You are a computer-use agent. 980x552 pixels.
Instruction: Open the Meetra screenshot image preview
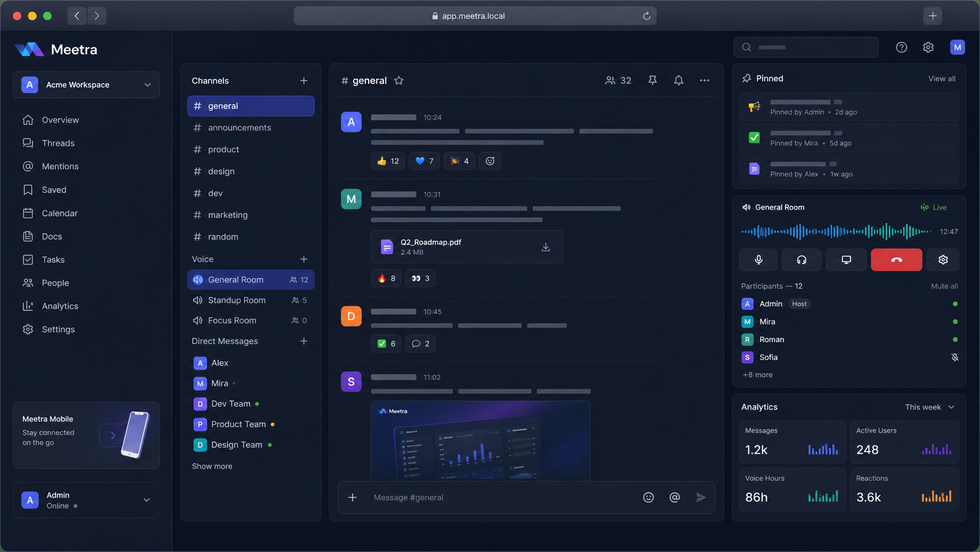[480, 441]
